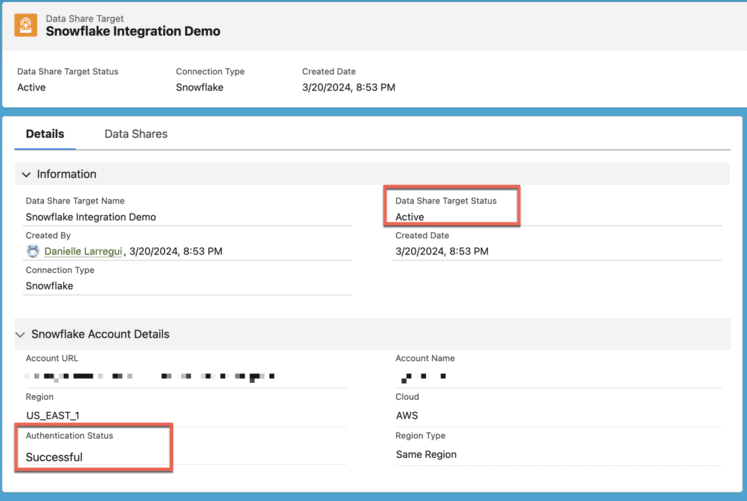Click the Created Date value in the header summary
Screen dimensions: 747x501
click(348, 88)
